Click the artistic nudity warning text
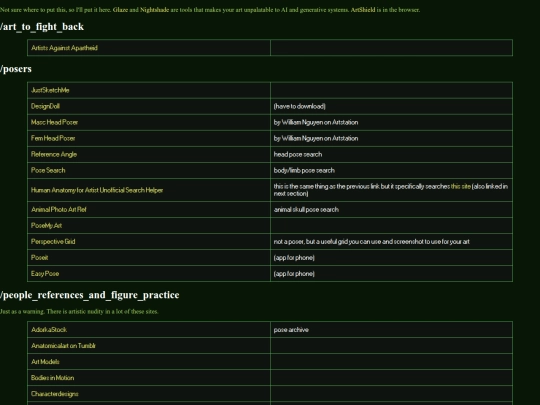The image size is (540, 405). (79, 311)
